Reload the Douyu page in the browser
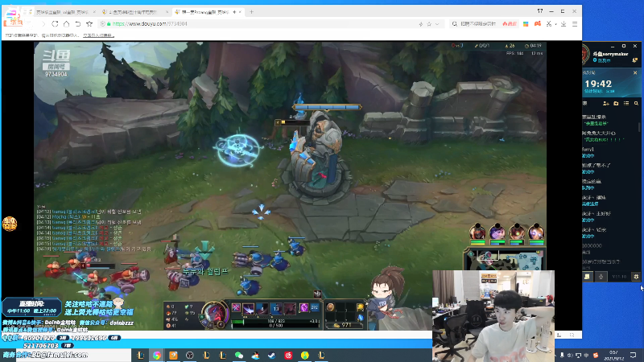The width and height of the screenshot is (644, 362). click(x=55, y=24)
